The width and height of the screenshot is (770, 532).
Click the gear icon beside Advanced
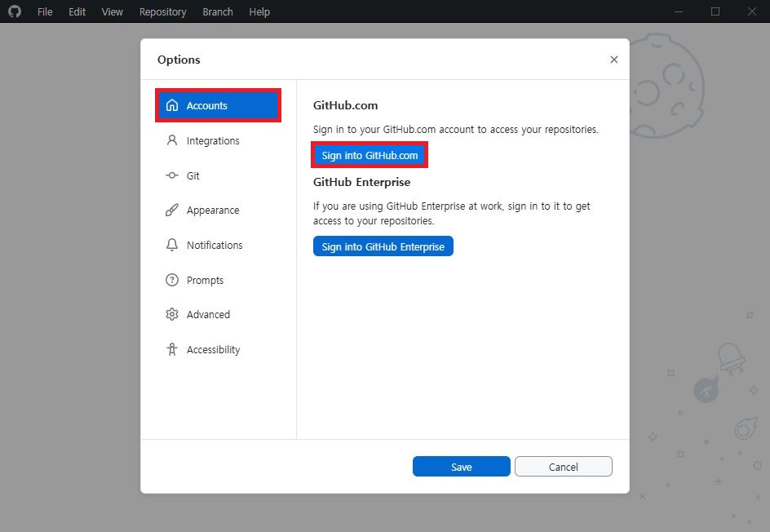pos(172,314)
